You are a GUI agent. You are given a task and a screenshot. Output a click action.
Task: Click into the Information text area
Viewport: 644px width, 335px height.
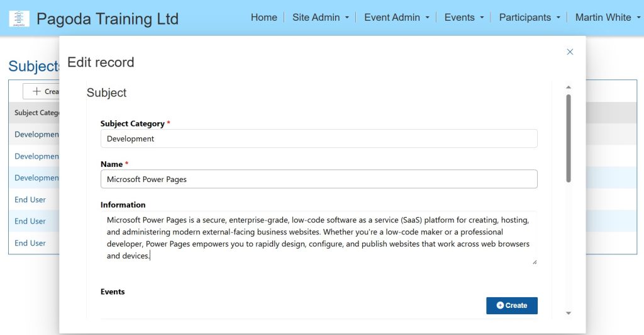319,237
